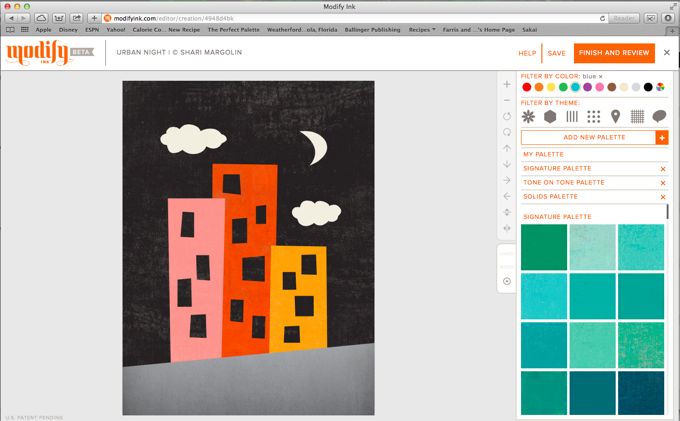
Task: Move pattern up with up arrow
Action: click(x=507, y=148)
